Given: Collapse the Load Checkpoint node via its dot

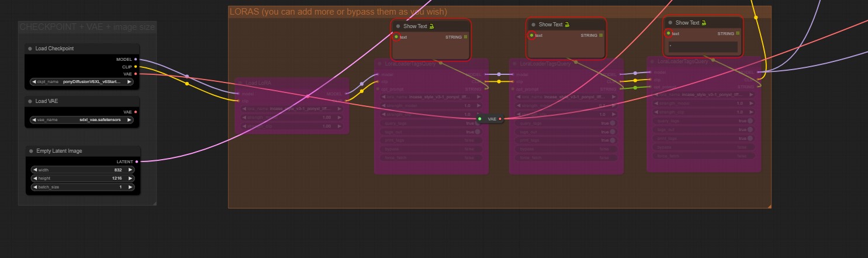Looking at the screenshot, I should [30, 49].
